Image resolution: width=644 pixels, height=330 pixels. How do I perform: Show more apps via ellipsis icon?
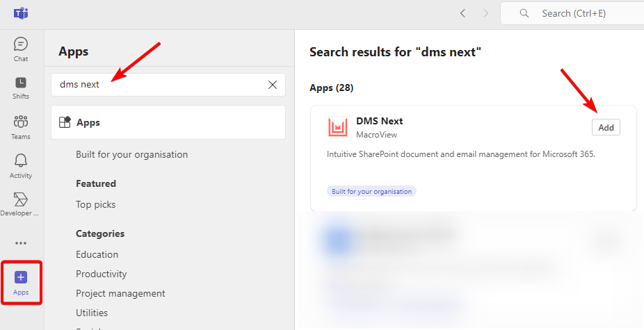(x=21, y=243)
